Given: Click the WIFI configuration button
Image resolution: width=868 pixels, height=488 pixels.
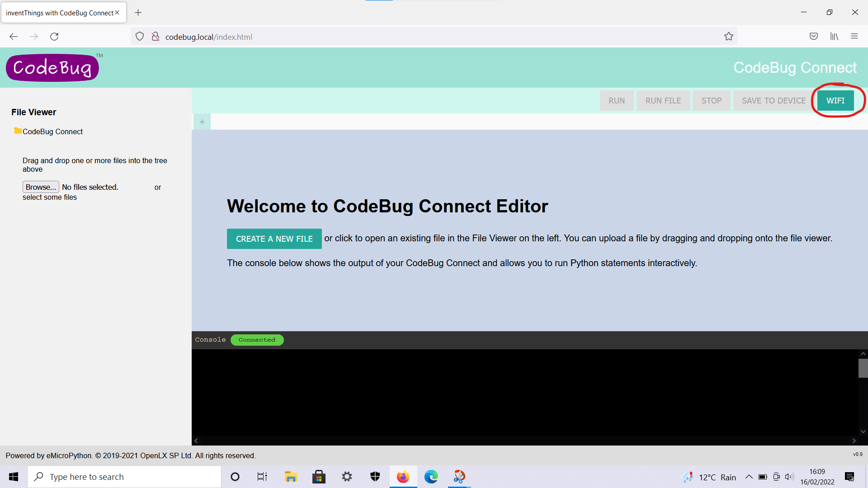Looking at the screenshot, I should coord(835,101).
